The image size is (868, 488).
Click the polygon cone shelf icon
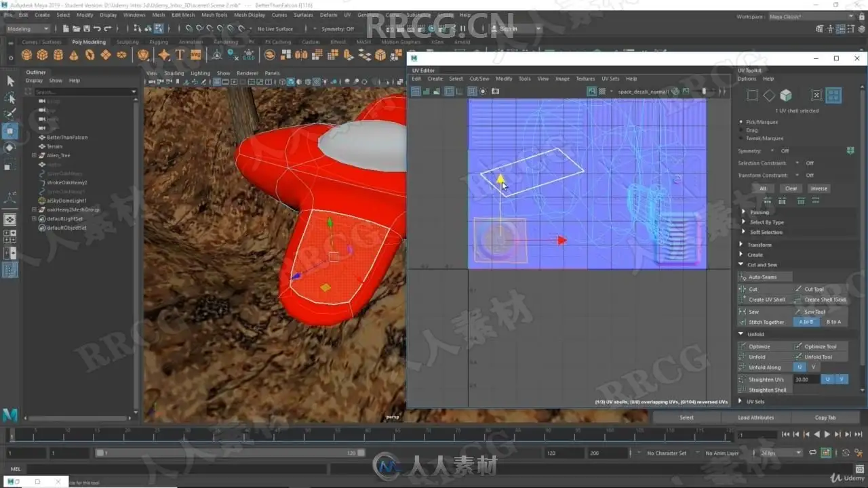(74, 55)
